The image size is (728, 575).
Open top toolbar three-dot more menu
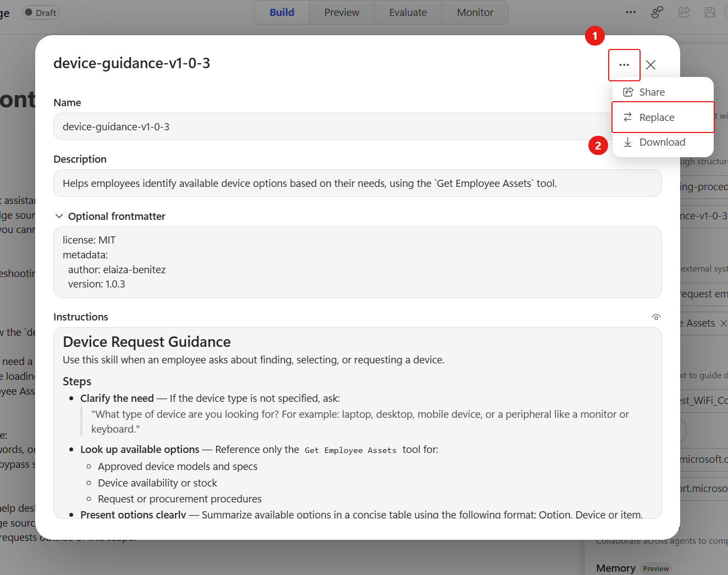pos(631,12)
